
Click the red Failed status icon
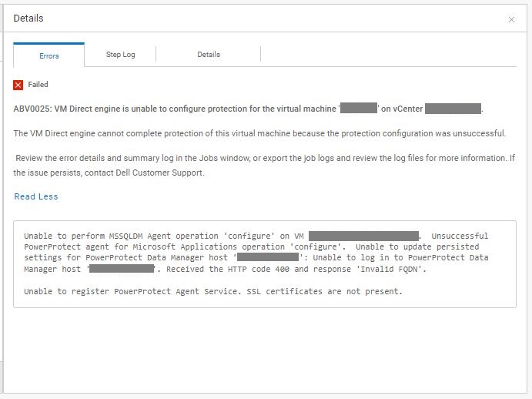tap(18, 85)
